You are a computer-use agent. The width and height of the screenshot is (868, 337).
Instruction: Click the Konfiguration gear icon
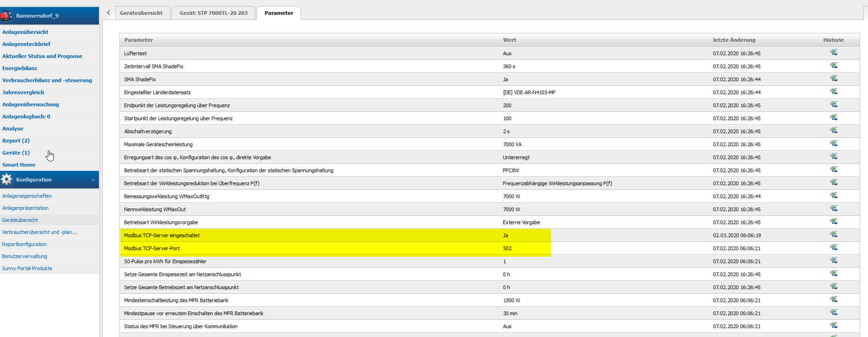point(7,179)
